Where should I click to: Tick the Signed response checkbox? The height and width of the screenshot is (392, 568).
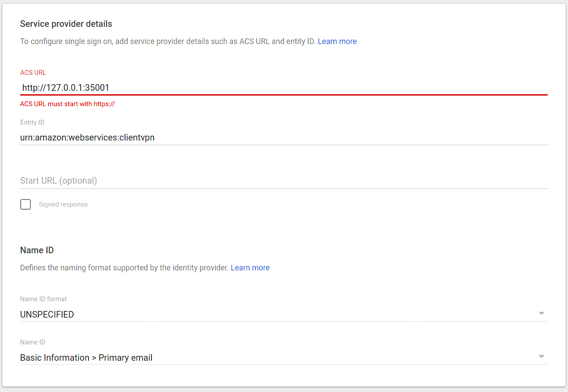pos(26,204)
